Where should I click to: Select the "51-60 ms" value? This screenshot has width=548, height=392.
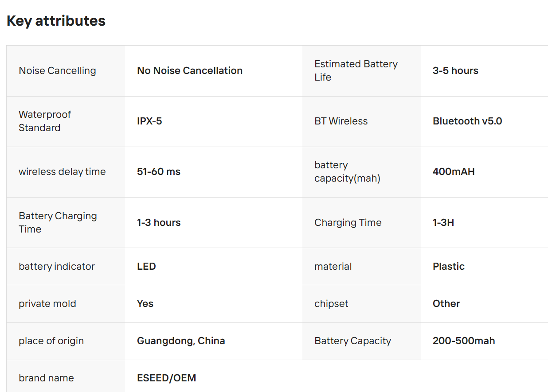(158, 171)
